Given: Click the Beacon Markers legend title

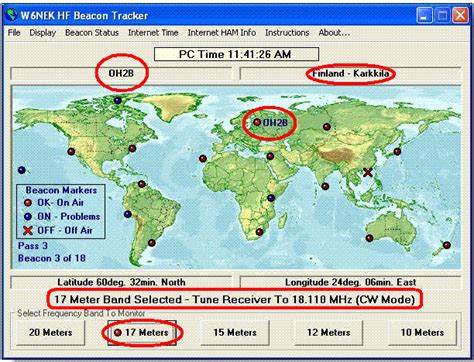Looking at the screenshot, I should 61,190.
